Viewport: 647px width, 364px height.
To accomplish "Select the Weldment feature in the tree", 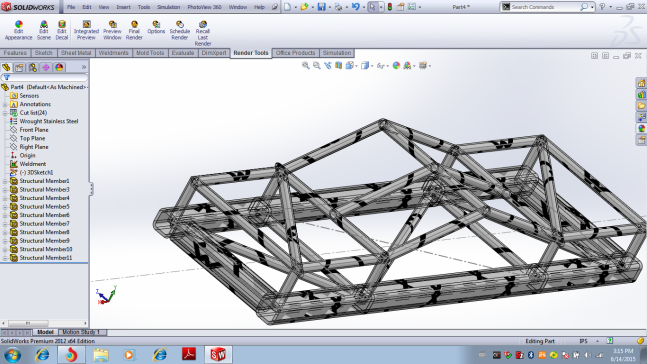I will (33, 164).
